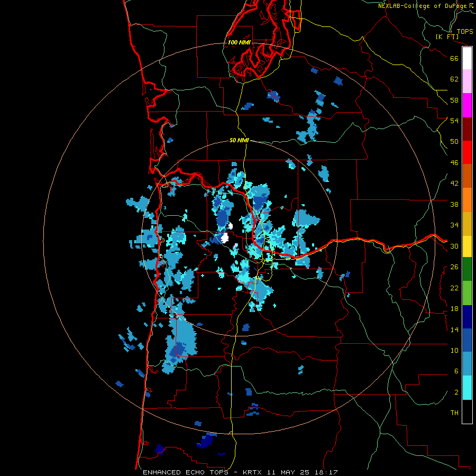Click the legend value "46"
Image resolution: width=476 pixels, height=476 pixels.
point(454,163)
